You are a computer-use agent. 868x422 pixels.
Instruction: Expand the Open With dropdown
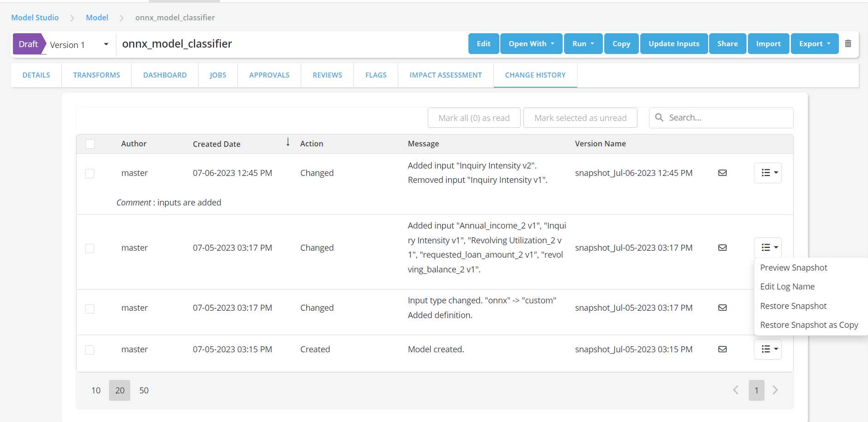[531, 44]
